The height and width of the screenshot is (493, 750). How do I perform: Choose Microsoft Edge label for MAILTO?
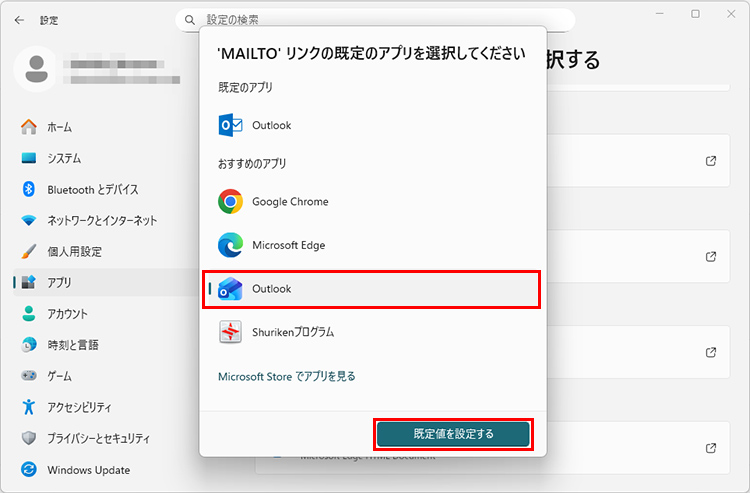pyautogui.click(x=288, y=245)
